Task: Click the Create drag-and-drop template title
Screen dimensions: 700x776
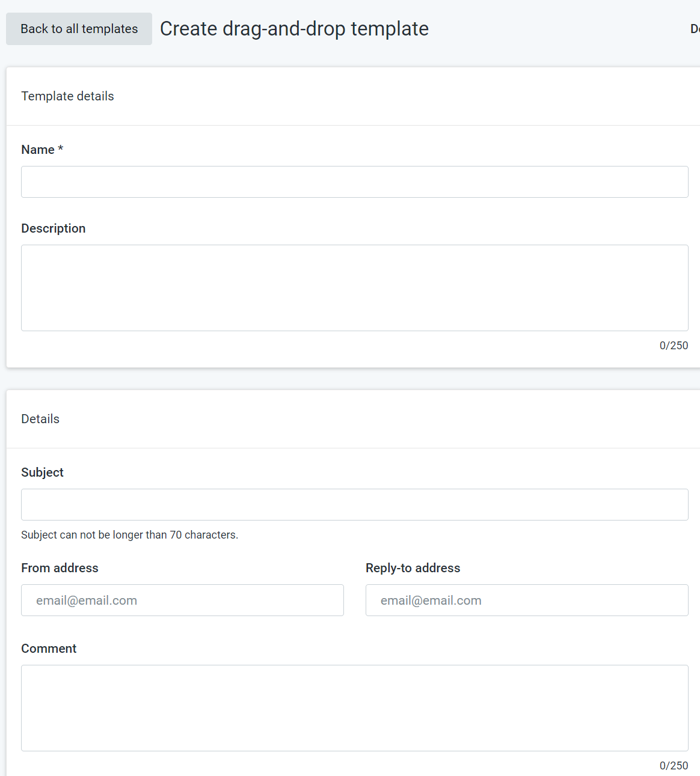Action: [294, 28]
